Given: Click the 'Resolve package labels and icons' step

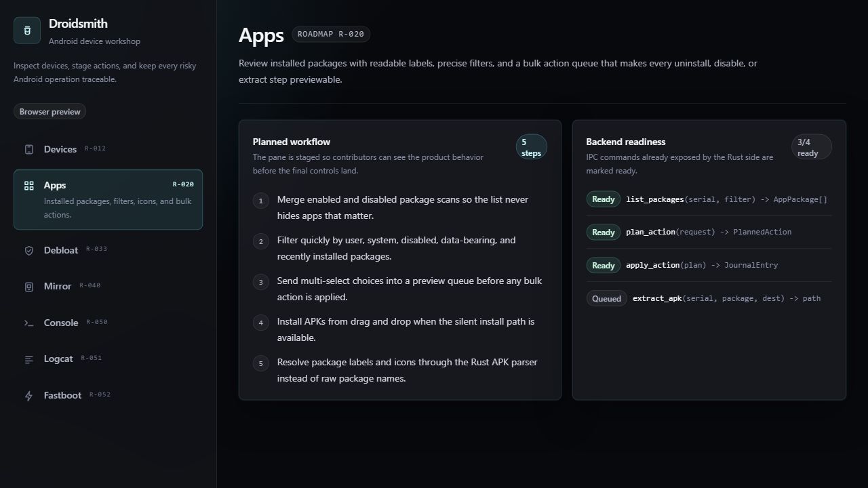Looking at the screenshot, I should (x=408, y=370).
